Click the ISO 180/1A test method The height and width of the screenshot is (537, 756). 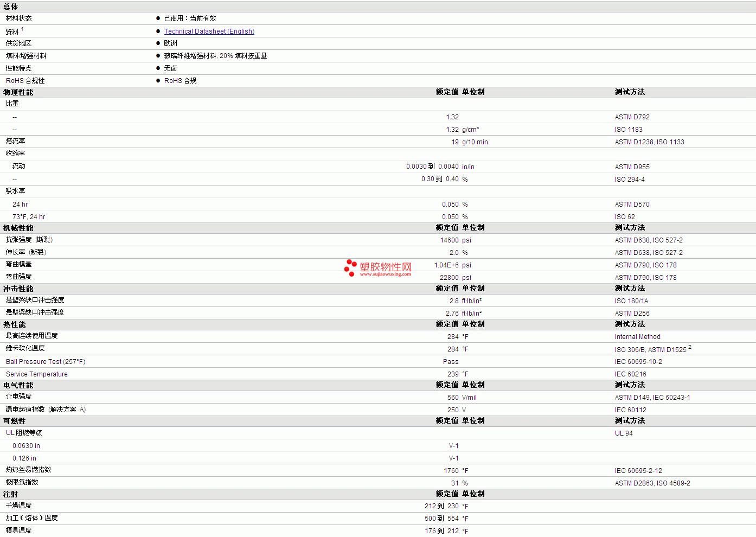coord(631,301)
